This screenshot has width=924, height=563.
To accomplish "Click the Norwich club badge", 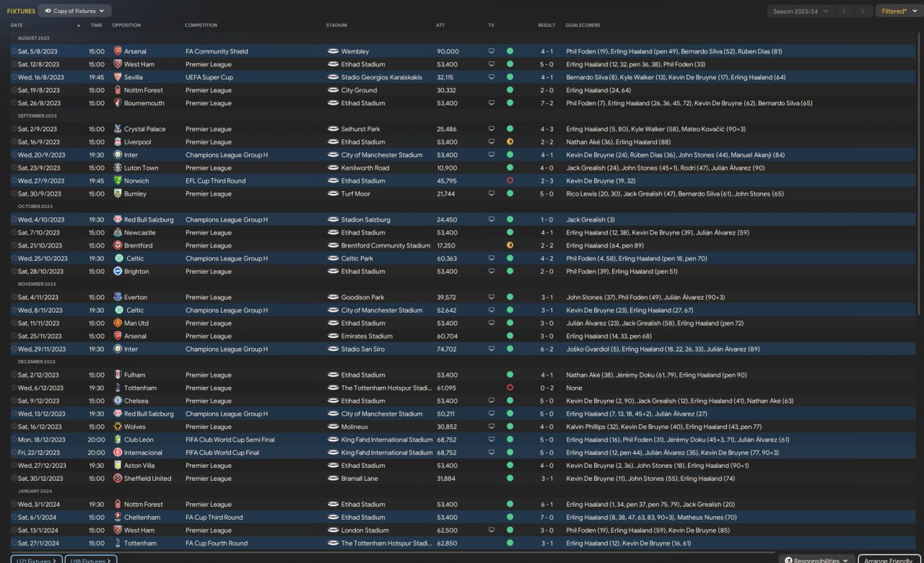I will point(118,181).
